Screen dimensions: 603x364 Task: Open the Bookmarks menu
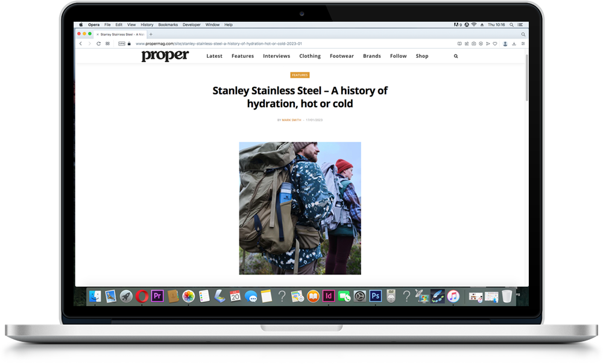pos(168,25)
